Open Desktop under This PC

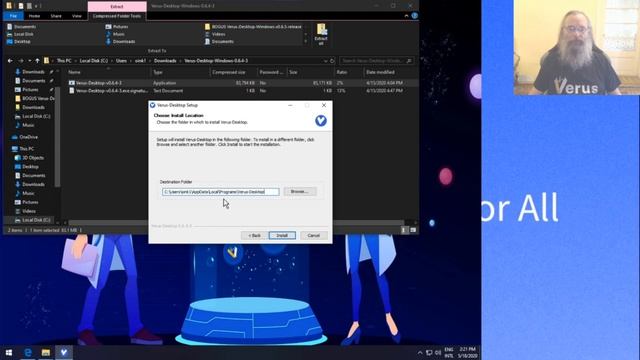pyautogui.click(x=27, y=167)
